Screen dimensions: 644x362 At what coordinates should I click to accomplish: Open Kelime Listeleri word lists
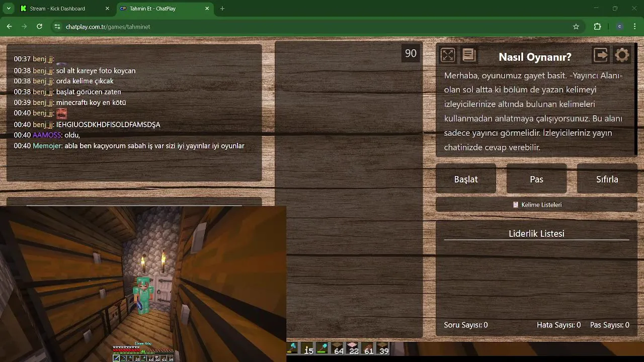click(x=536, y=205)
